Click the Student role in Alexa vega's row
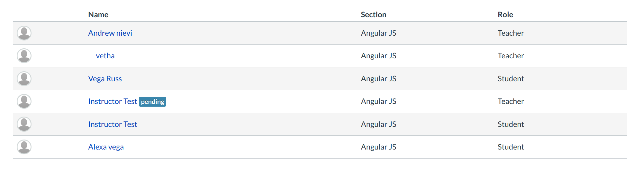Screen dimensions: 644x174 point(510,147)
